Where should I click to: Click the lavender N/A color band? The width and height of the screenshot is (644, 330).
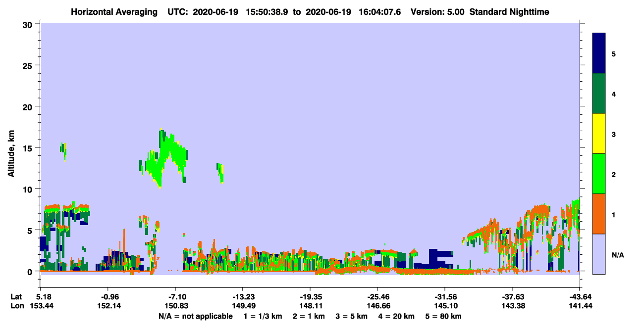599,253
